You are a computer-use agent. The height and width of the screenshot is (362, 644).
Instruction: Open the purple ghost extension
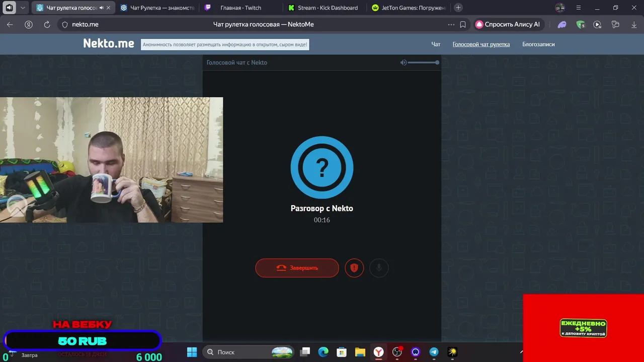click(x=562, y=24)
